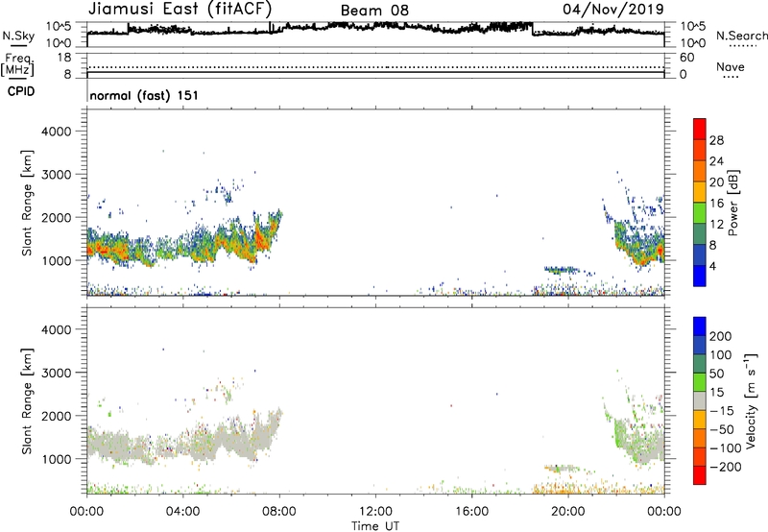Click the gray velocity echo band near 06:00 UT
The width and height of the screenshot is (768, 532).
(x=230, y=443)
